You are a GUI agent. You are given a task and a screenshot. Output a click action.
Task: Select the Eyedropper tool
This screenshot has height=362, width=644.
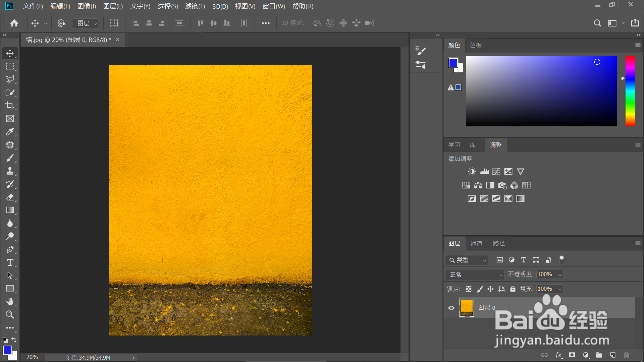pyautogui.click(x=10, y=132)
